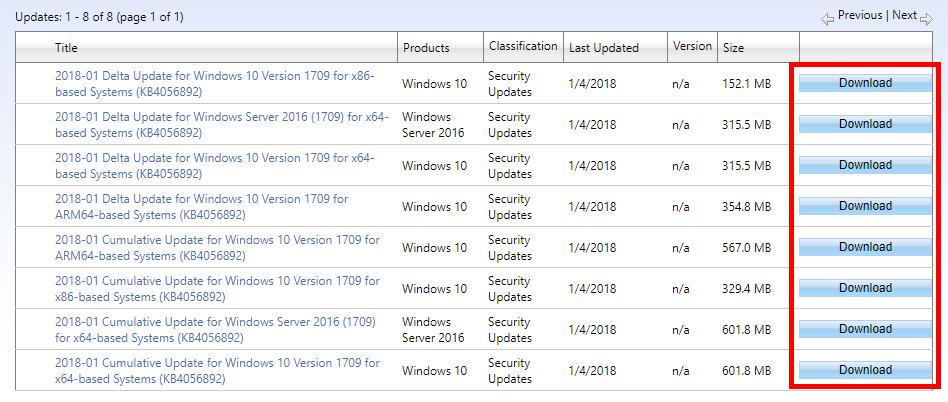Sort updates by the Size column header
The width and height of the screenshot is (948, 402).
pyautogui.click(x=733, y=47)
